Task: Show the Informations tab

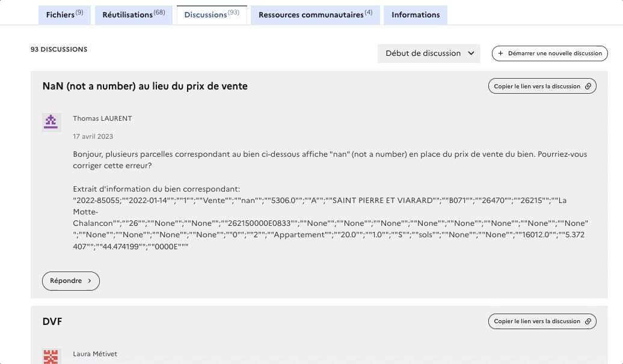Action: click(x=416, y=15)
